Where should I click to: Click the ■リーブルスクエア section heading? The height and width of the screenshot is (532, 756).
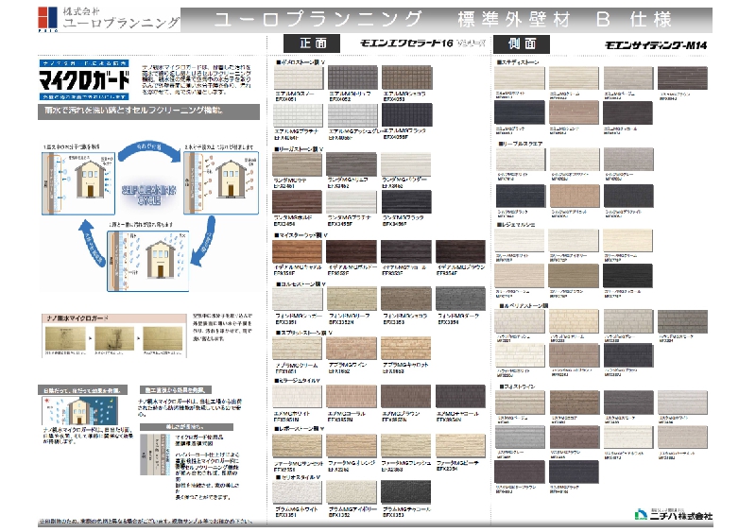click(x=521, y=144)
